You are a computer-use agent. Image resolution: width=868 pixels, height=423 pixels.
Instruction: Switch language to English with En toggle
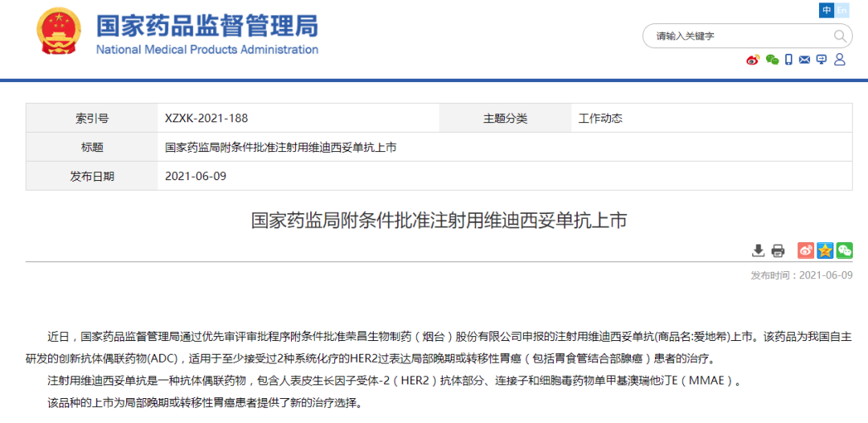pyautogui.click(x=842, y=10)
